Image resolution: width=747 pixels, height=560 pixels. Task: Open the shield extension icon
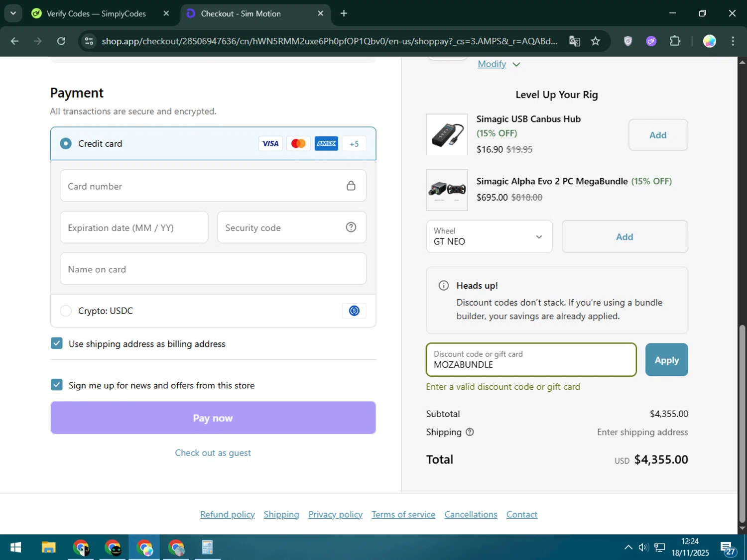[x=628, y=41]
